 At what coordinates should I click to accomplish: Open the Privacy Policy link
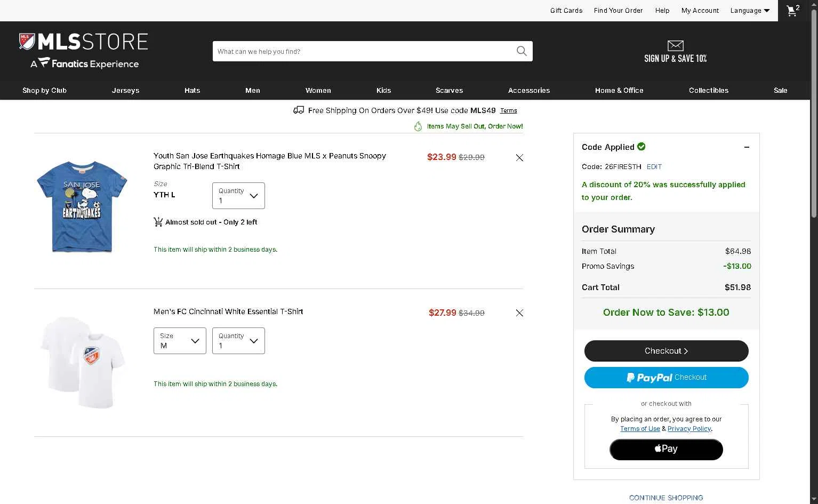click(x=689, y=429)
